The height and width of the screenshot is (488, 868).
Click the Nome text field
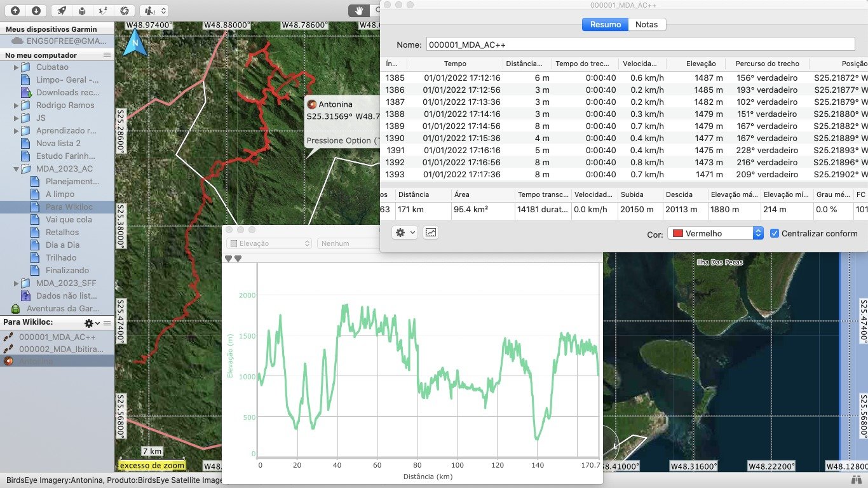click(640, 44)
